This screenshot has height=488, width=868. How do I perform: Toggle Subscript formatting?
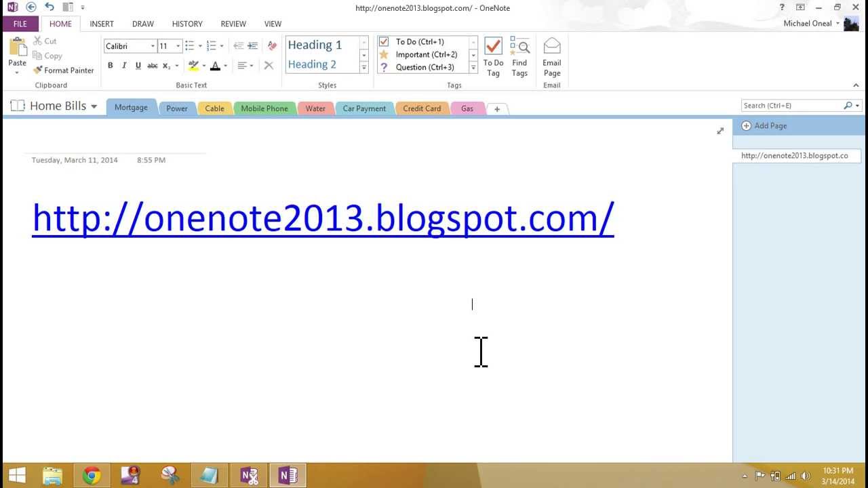point(166,66)
